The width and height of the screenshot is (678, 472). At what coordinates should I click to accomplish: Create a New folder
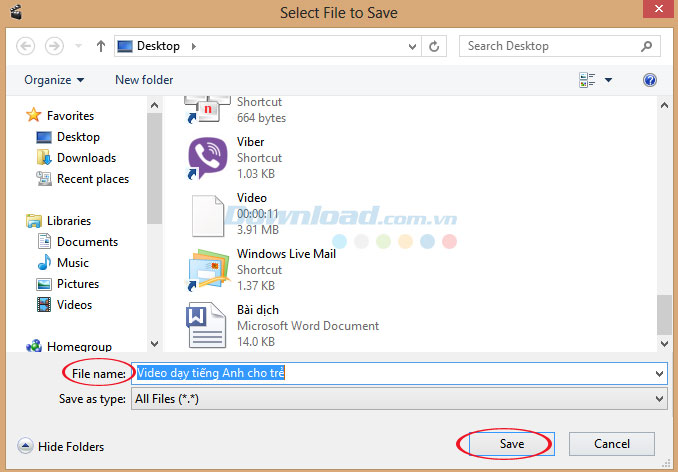(144, 80)
